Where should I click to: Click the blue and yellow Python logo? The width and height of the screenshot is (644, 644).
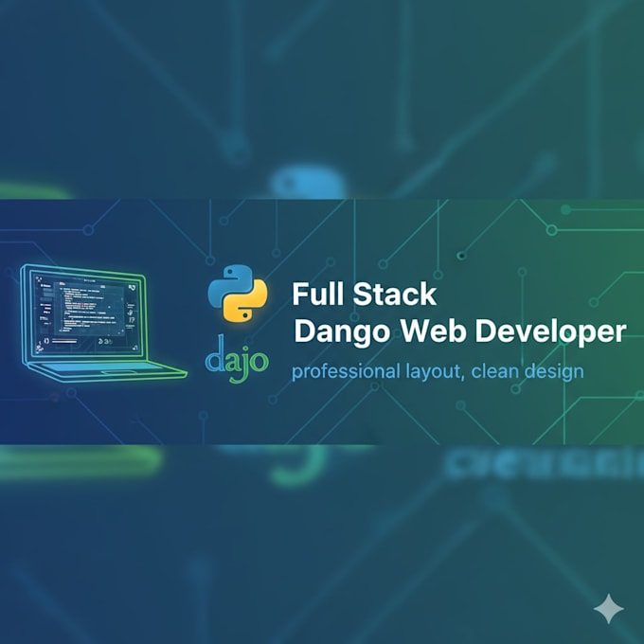(x=238, y=293)
